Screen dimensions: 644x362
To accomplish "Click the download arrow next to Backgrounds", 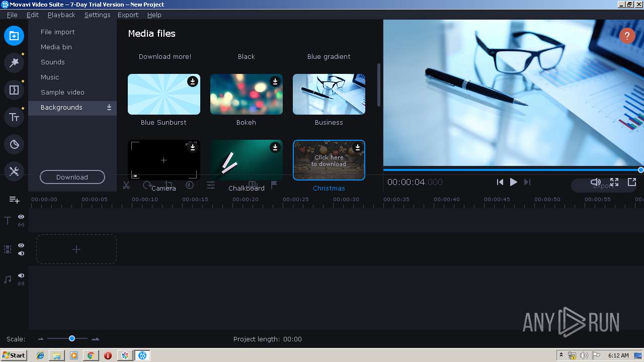I will pos(109,108).
